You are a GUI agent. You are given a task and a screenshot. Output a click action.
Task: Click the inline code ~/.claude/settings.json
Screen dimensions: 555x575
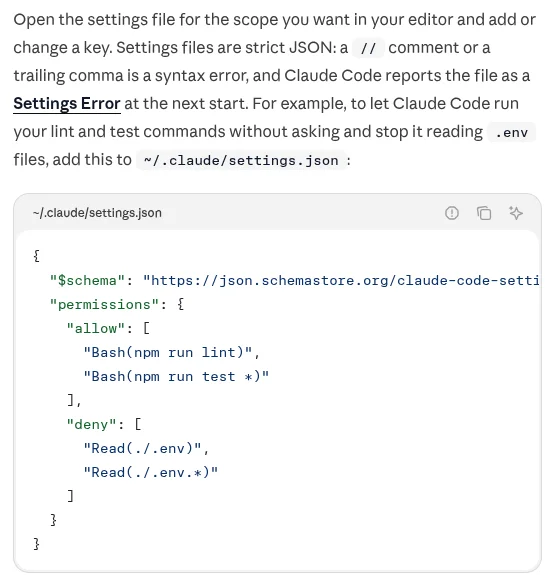point(241,160)
